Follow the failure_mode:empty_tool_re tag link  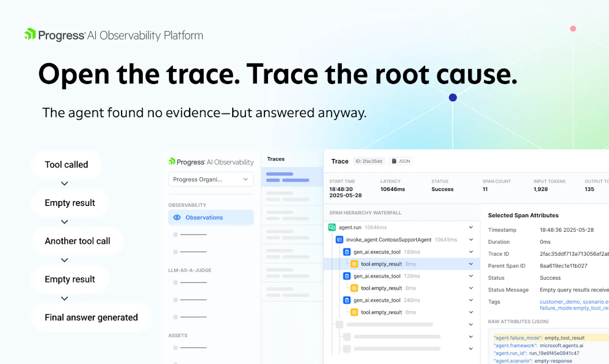tap(574, 308)
